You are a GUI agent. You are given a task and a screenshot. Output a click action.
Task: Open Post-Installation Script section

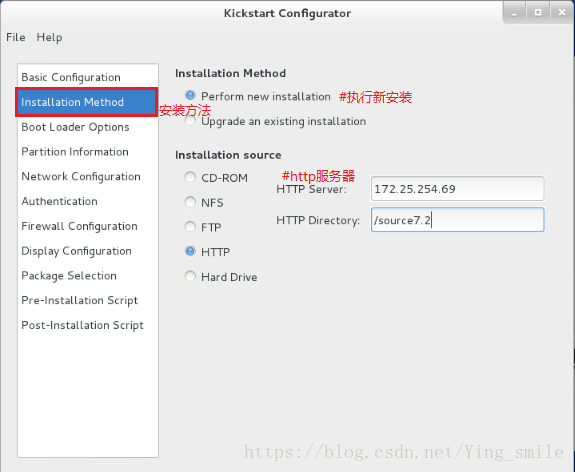point(88,325)
